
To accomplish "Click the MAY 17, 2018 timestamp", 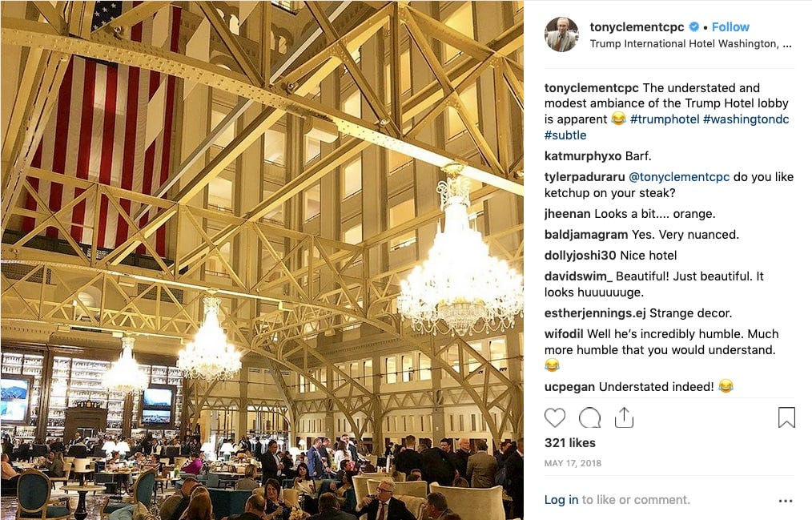I will point(573,463).
